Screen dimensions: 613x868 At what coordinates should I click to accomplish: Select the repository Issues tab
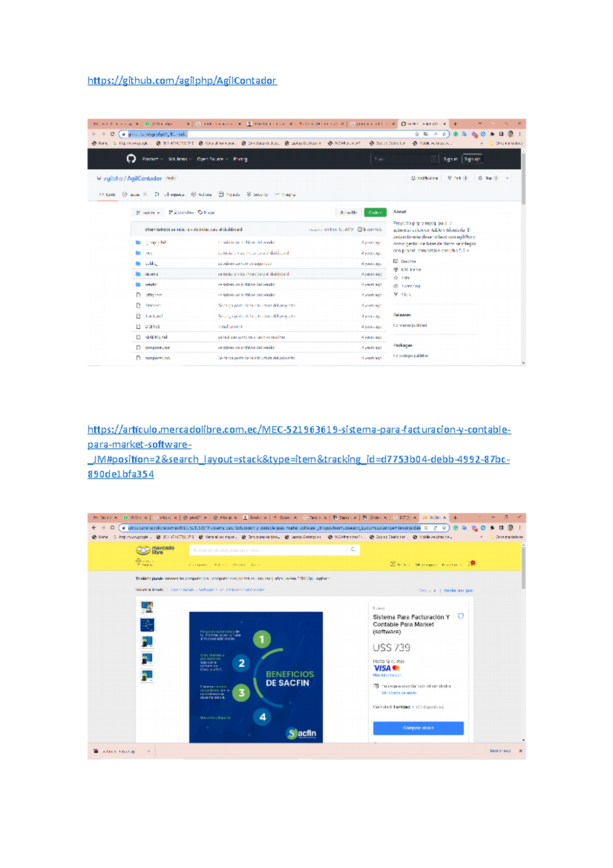tap(134, 194)
